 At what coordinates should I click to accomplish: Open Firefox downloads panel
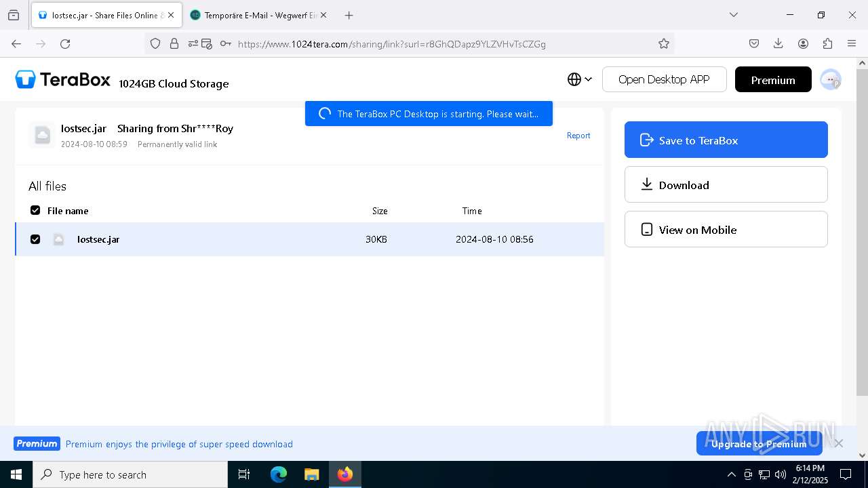(778, 43)
